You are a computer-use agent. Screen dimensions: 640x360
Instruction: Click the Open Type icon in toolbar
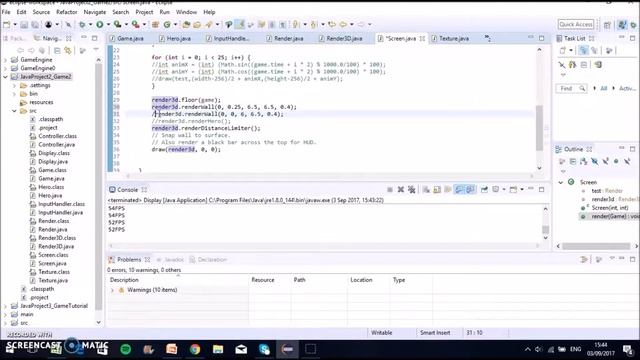click(187, 25)
